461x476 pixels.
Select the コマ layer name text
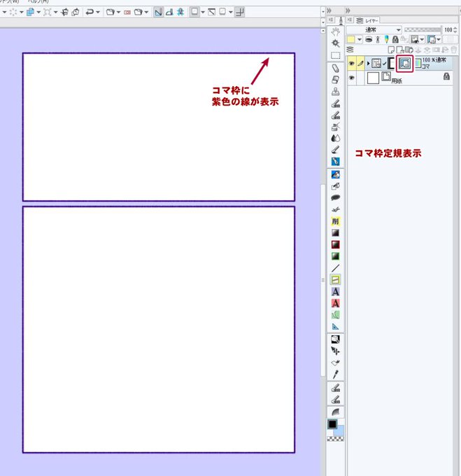coord(426,66)
